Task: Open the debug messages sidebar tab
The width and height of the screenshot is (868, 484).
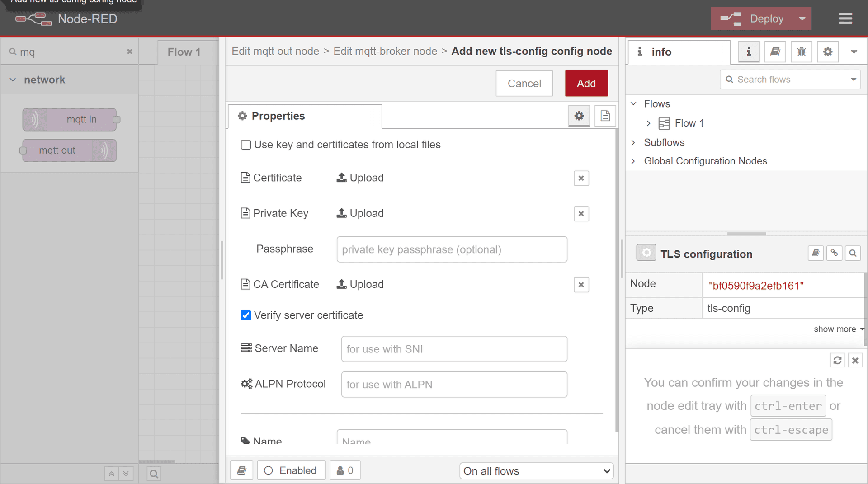Action: click(x=801, y=52)
